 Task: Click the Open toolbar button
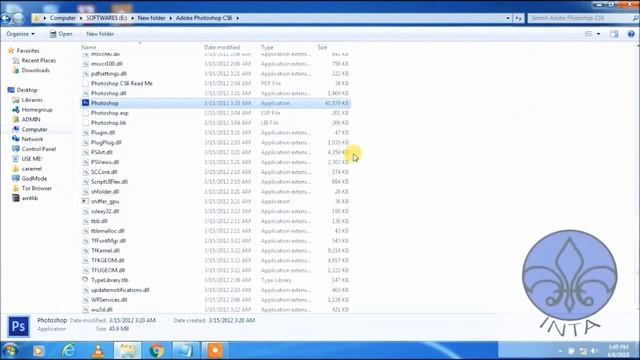point(61,34)
